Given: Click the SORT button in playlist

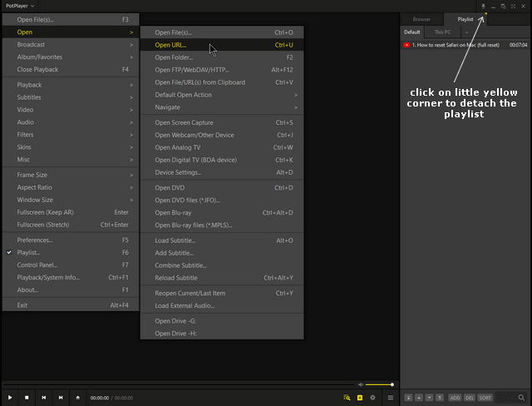Looking at the screenshot, I should (x=485, y=398).
